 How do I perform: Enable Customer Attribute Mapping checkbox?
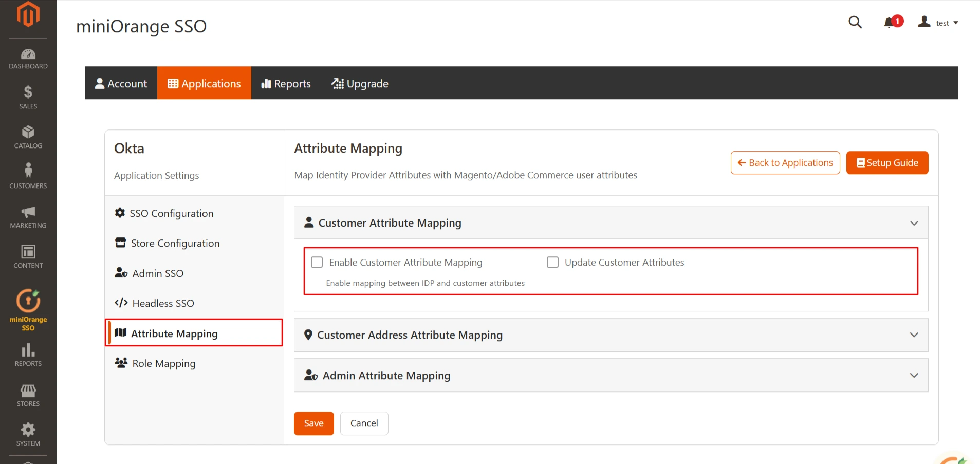point(317,262)
